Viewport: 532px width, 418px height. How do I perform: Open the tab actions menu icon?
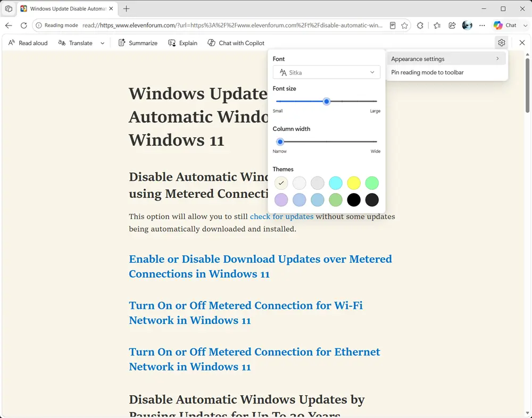[x=9, y=9]
